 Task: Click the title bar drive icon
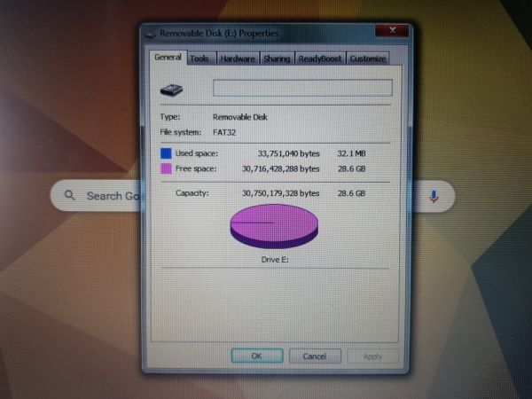pos(151,35)
